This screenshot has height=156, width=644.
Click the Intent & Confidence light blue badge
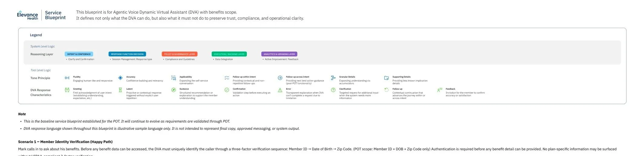pos(79,54)
